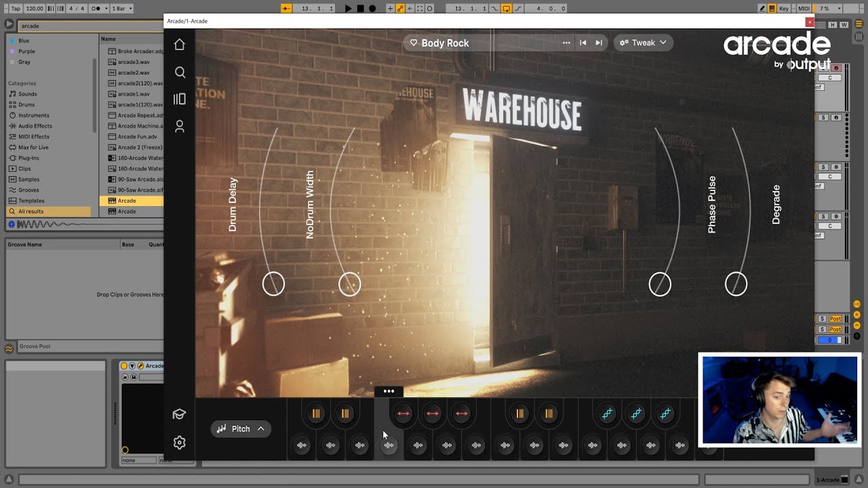The width and height of the screenshot is (868, 488).
Task: Open Arcade settings gear
Action: point(179,443)
